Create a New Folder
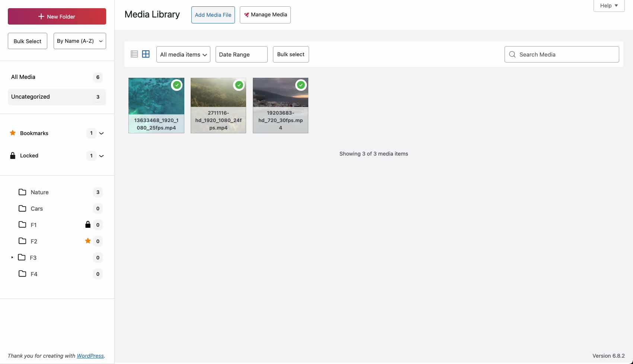This screenshot has height=364, width=633. click(57, 16)
